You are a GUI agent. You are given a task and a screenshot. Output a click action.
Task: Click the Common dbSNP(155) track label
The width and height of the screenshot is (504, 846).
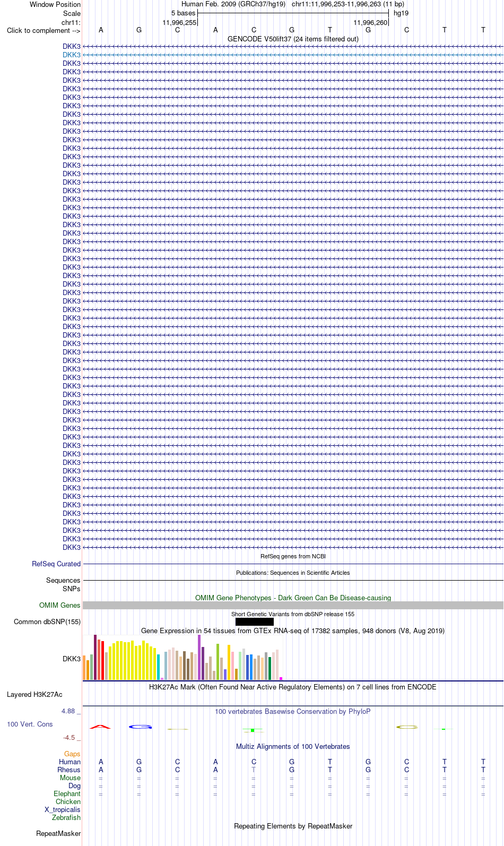click(47, 621)
